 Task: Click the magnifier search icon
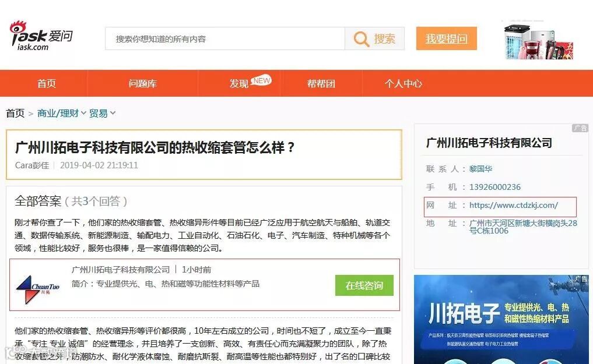pyautogui.click(x=361, y=39)
